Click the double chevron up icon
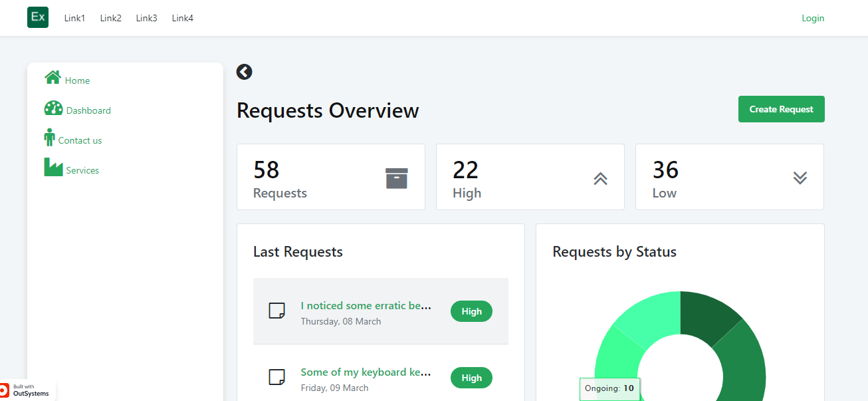The image size is (868, 401). [600, 178]
